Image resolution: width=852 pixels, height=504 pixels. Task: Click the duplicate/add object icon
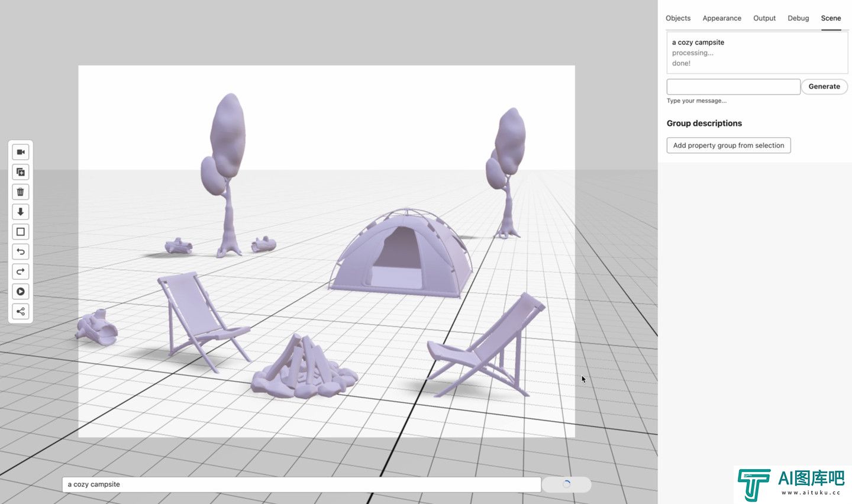point(21,172)
